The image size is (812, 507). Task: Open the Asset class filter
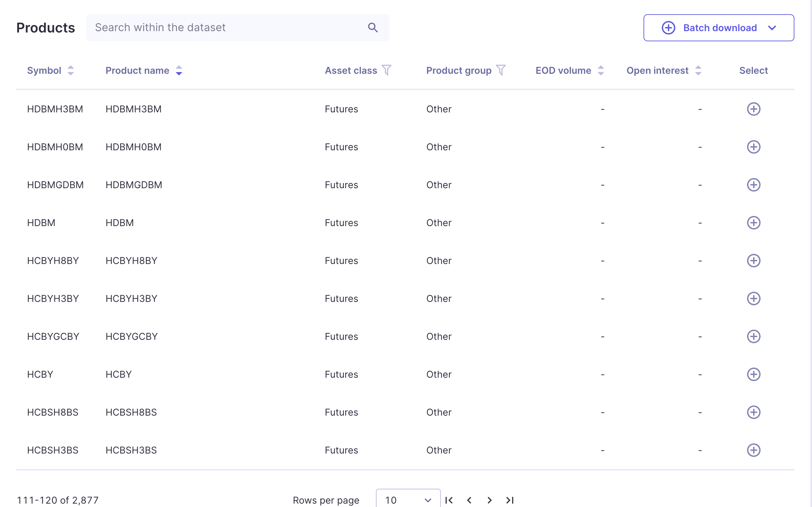[386, 70]
